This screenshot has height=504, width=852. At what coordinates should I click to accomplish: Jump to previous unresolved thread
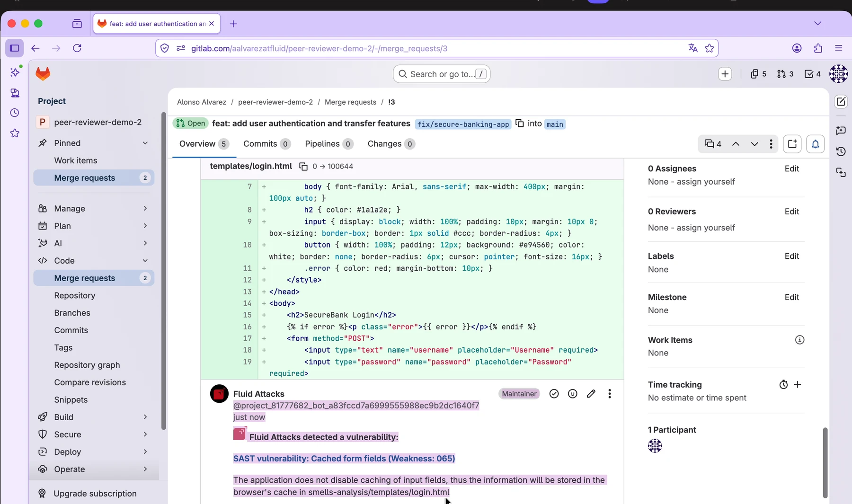click(736, 144)
